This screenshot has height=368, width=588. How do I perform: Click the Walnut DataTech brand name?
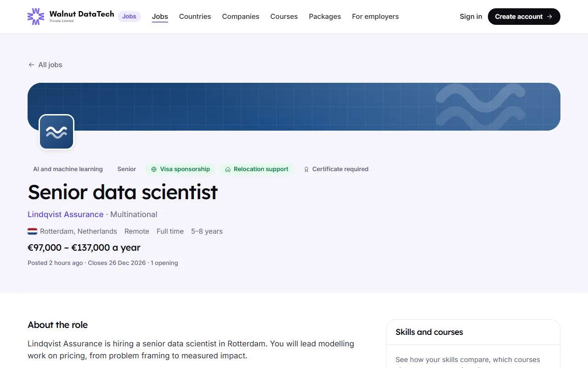pos(82,14)
